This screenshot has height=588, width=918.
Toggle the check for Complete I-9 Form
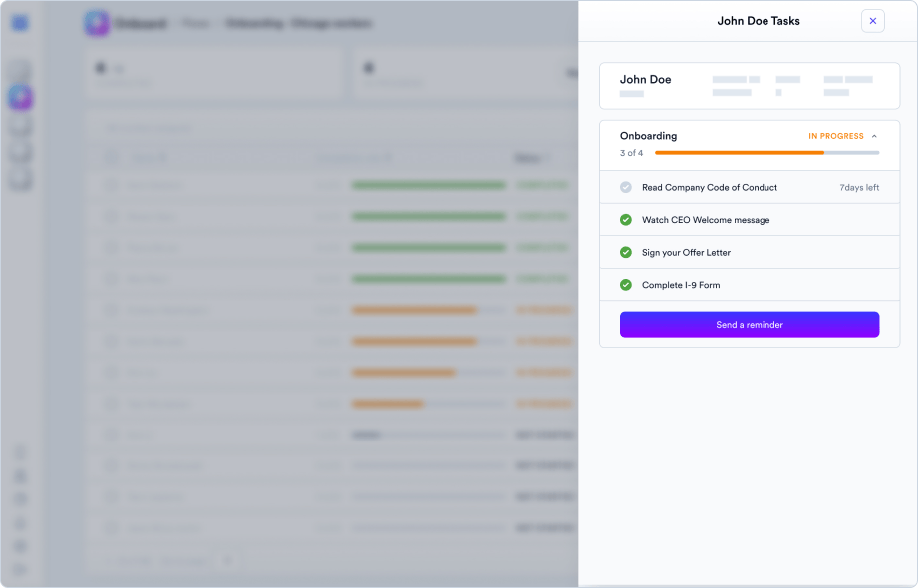626,285
